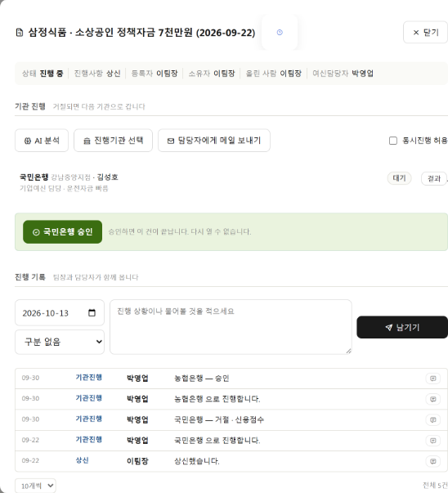This screenshot has height=493, width=448.
Task: Click 등록자 이팀장 in status bar
Action: [155, 74]
